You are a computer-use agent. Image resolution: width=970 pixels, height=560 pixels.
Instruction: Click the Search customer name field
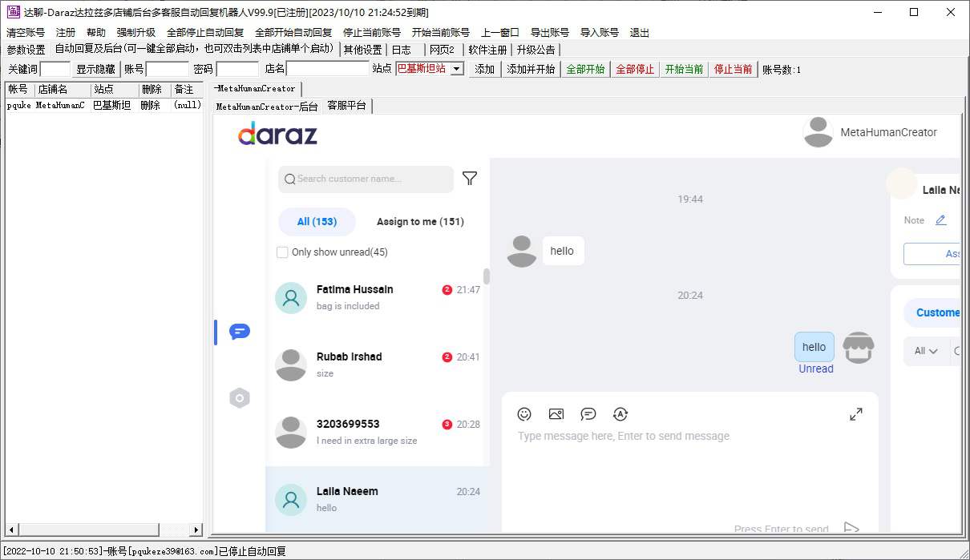click(371, 179)
